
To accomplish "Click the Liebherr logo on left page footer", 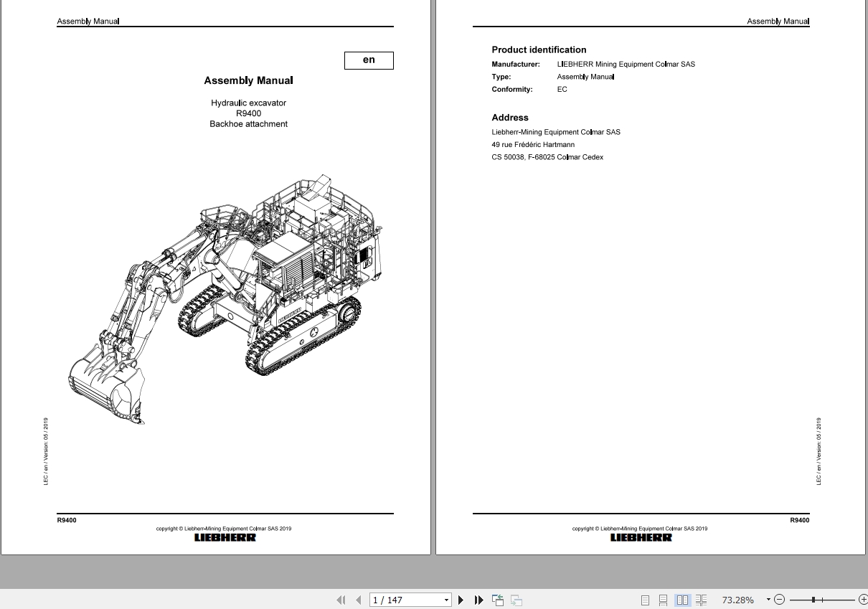I will (225, 537).
